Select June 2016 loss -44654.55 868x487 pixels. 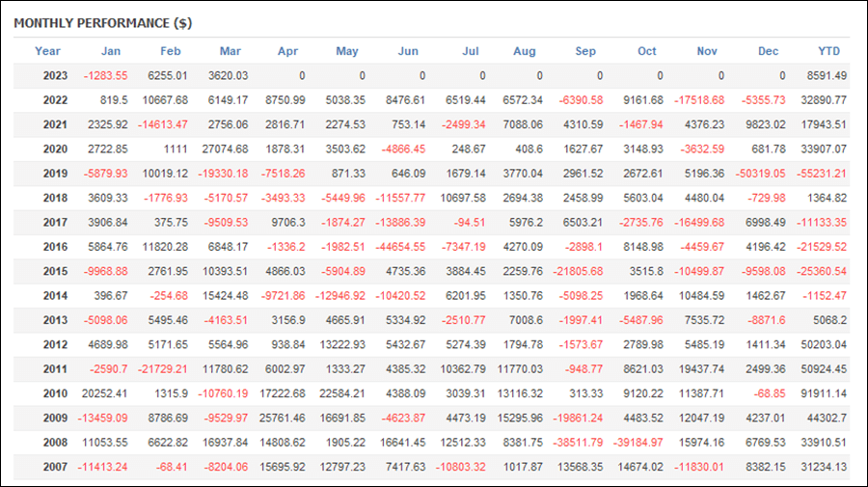pyautogui.click(x=400, y=248)
